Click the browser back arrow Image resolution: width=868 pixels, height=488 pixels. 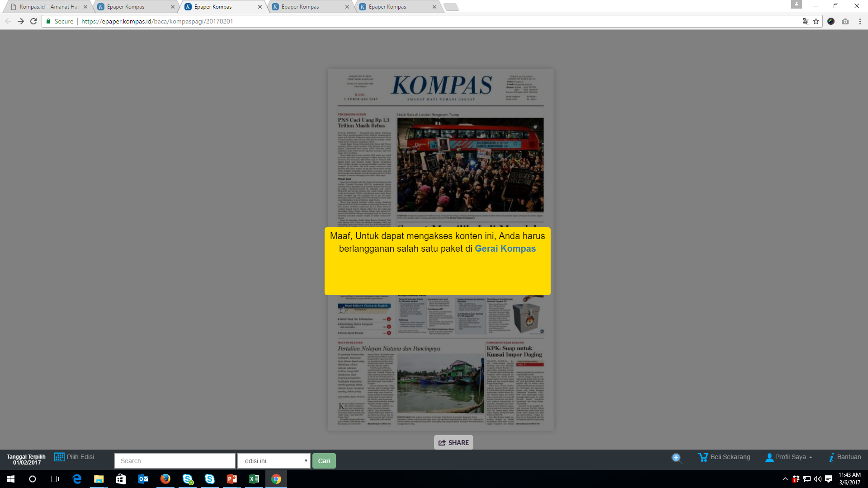pos(8,21)
